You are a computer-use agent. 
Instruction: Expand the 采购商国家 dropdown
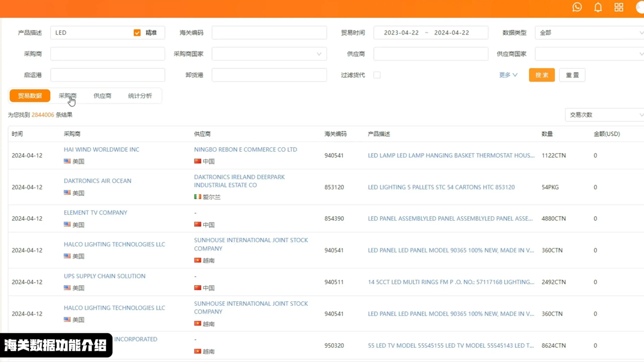click(269, 54)
